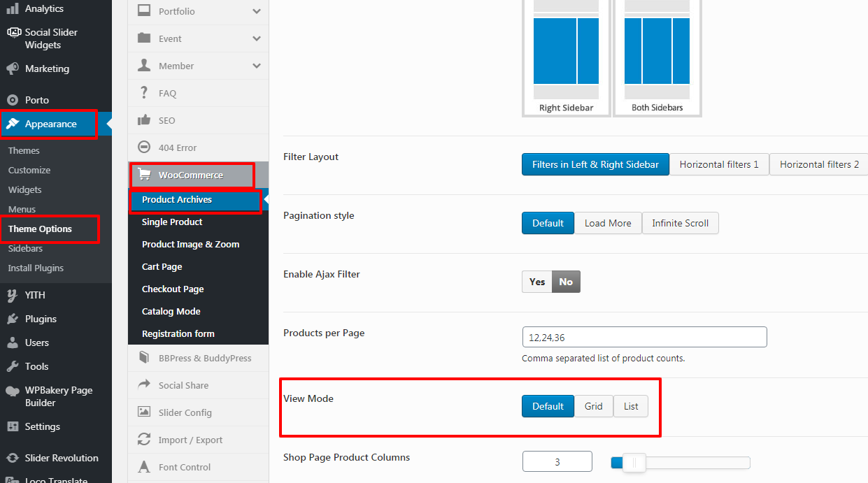This screenshot has height=483, width=868.
Task: Select Horizontal filters 1 layout
Action: [719, 164]
